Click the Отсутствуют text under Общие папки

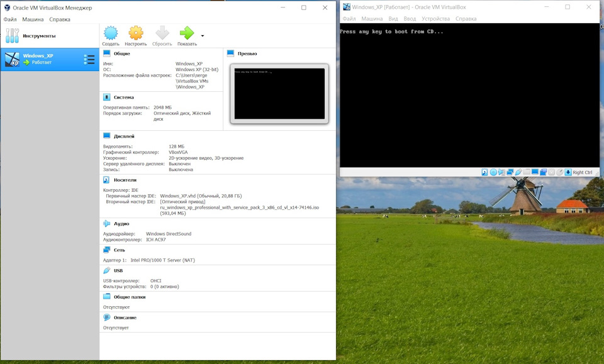coord(116,307)
